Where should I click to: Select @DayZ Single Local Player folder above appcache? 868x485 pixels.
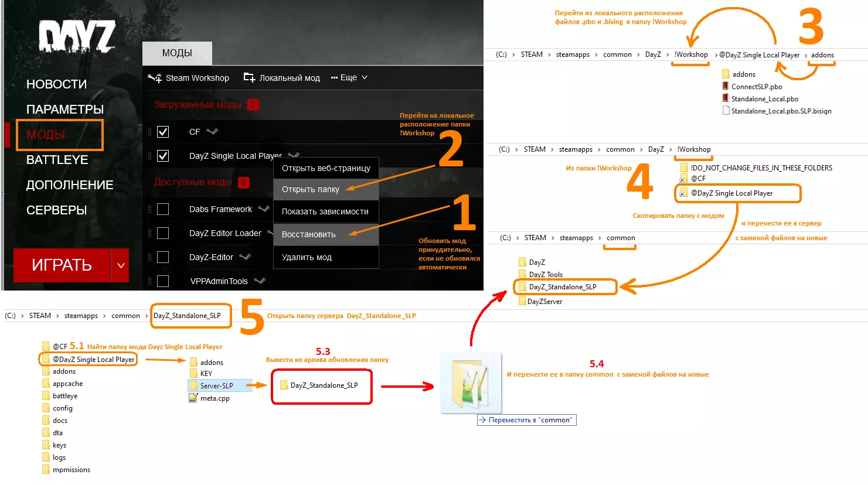coord(88,359)
